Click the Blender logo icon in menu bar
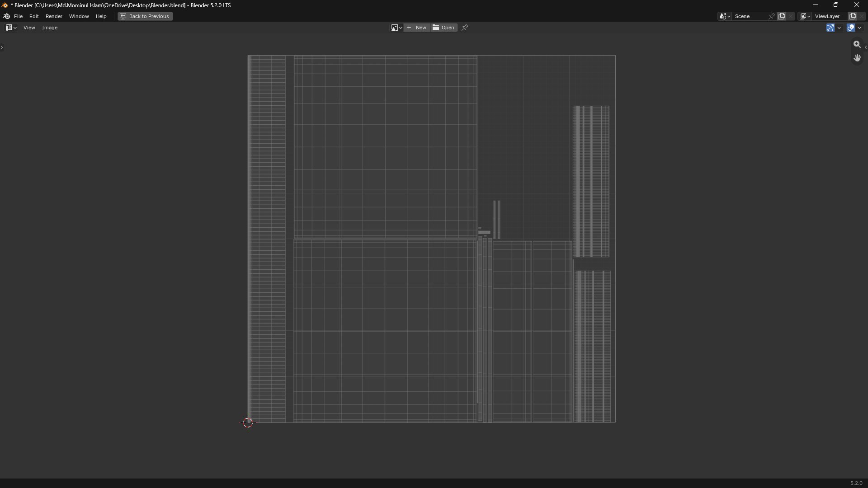Screen dimensions: 868x488 6,16
